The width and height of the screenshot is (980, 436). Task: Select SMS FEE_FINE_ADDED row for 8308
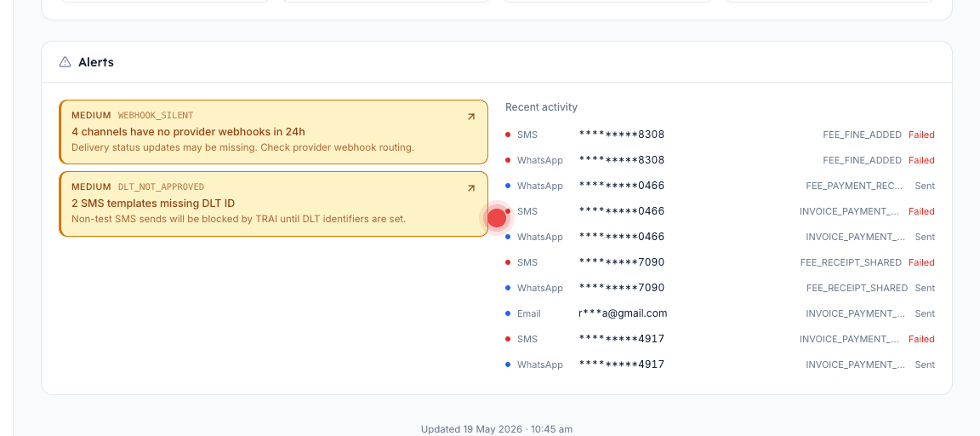pos(720,135)
